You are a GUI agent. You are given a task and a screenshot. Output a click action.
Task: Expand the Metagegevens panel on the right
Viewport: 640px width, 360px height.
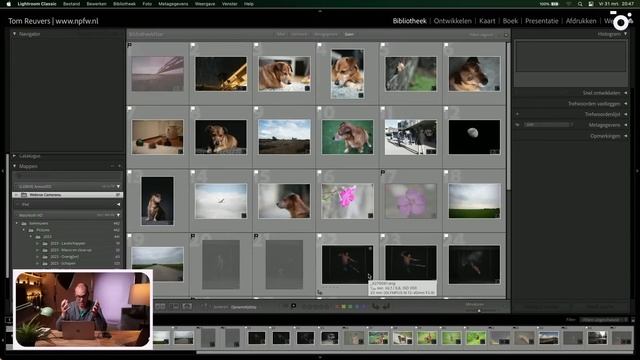tap(625, 125)
